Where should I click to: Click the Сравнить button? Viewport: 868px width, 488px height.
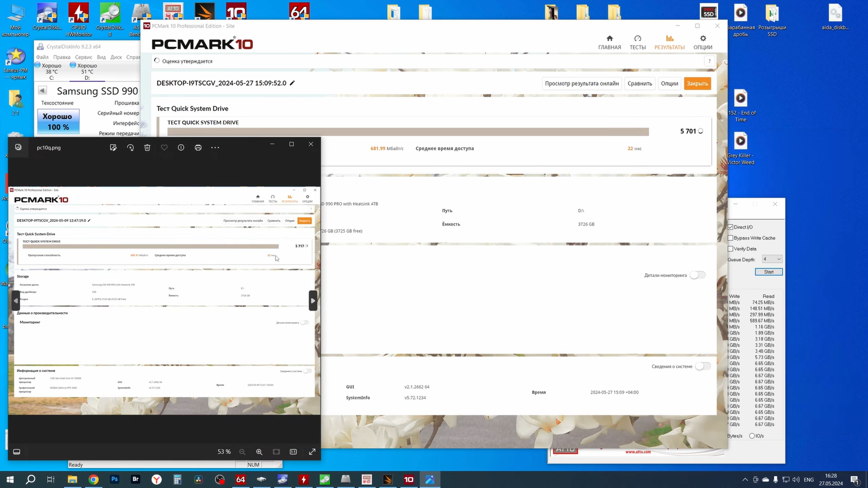coord(640,84)
